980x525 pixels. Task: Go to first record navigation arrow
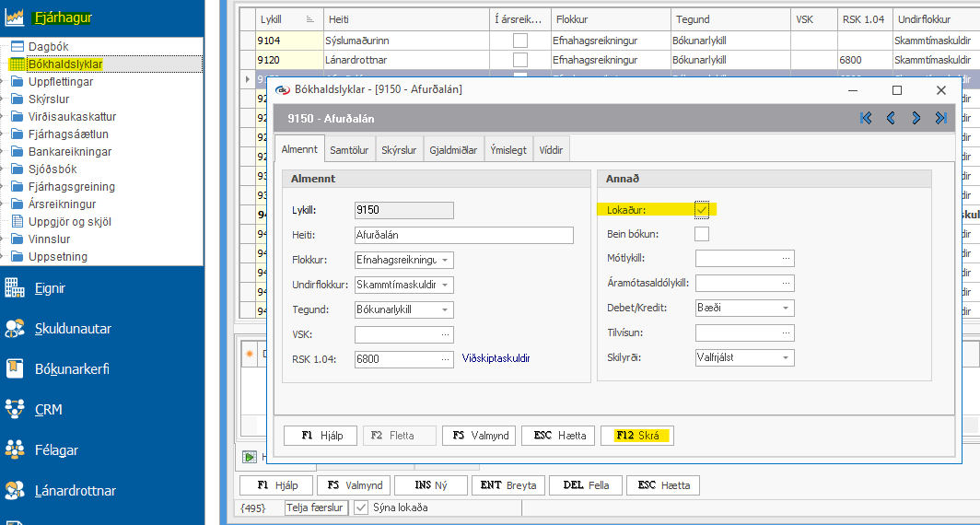click(x=866, y=118)
